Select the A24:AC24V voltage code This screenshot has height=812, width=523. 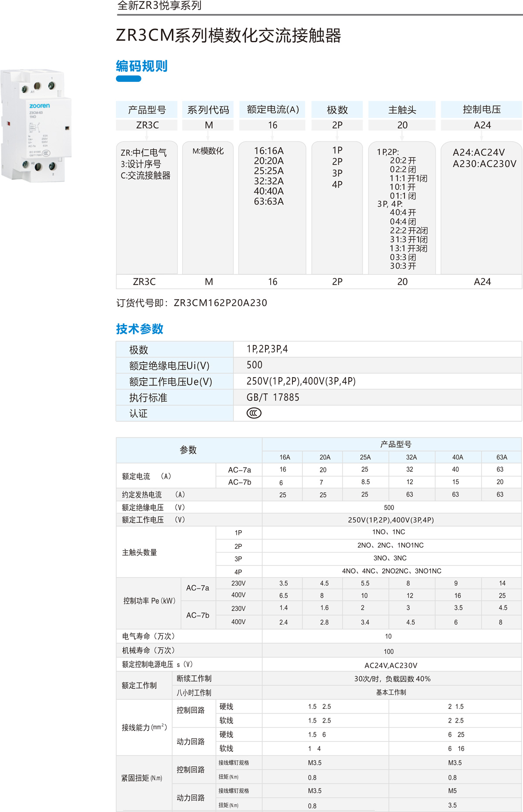(x=479, y=152)
